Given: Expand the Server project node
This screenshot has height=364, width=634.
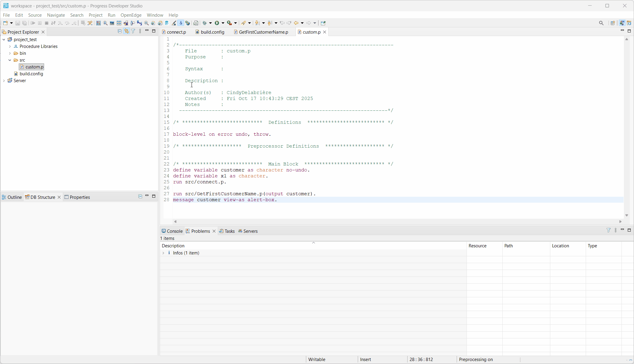Looking at the screenshot, I should coord(4,81).
